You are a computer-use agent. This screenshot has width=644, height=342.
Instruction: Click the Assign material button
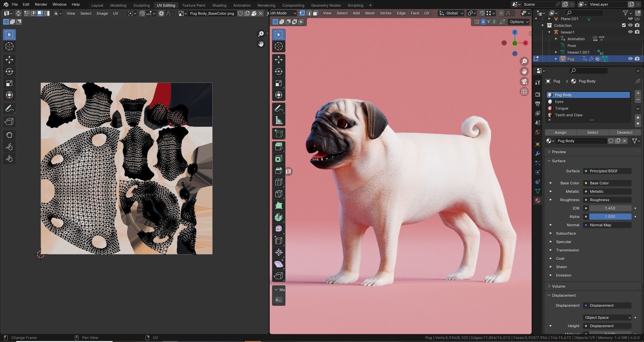[560, 132]
